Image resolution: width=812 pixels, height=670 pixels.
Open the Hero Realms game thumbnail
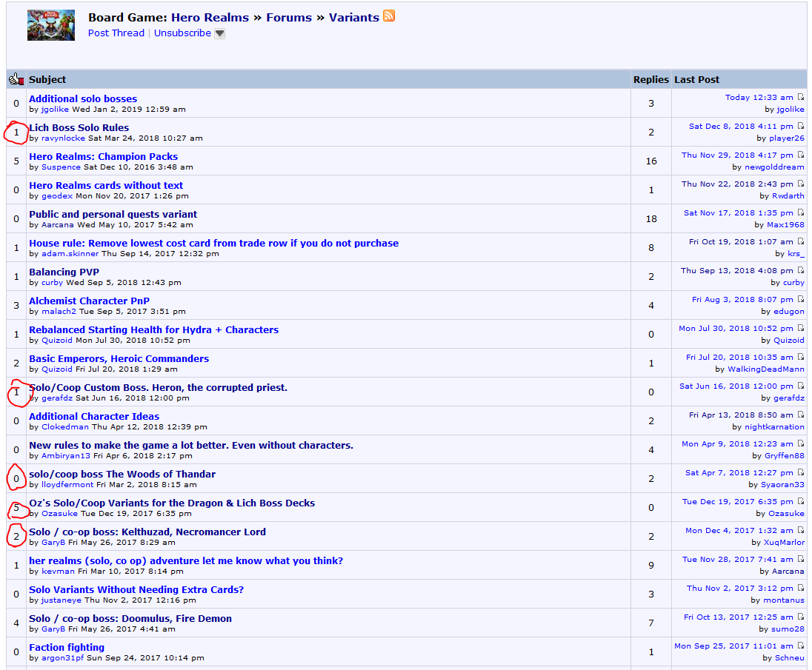click(50, 25)
